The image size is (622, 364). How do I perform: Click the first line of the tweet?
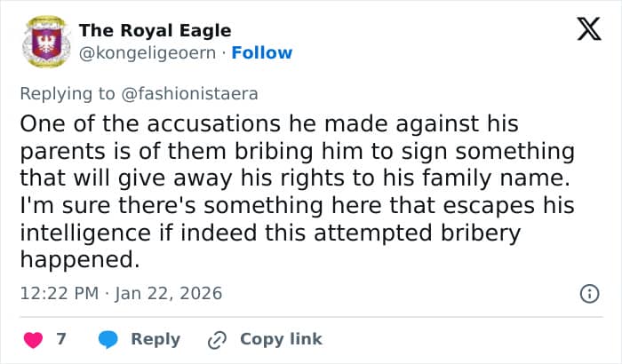[x=268, y=123]
